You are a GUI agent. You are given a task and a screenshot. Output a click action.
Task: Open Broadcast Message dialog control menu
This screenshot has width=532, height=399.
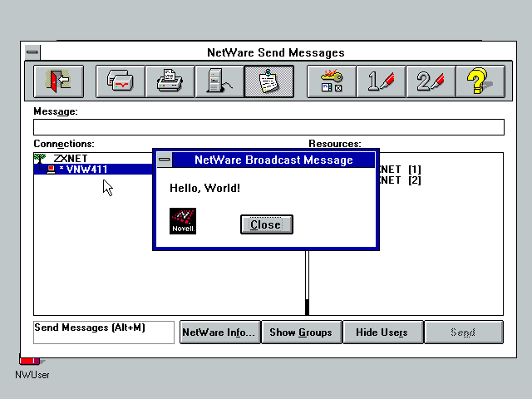click(x=165, y=160)
